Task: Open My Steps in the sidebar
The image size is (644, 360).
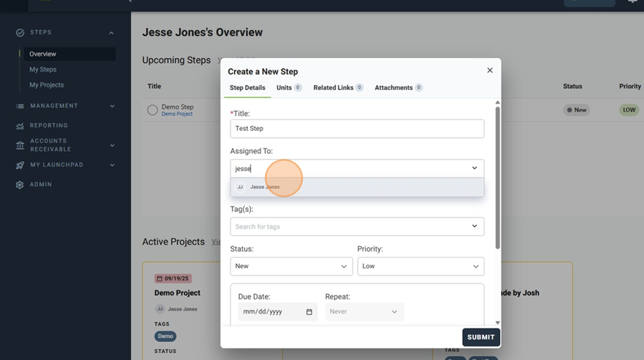Action: pos(43,69)
